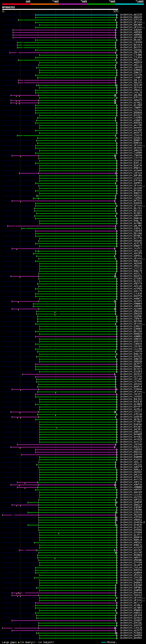Click the white query sequence bar ending at 325

[60, 10]
